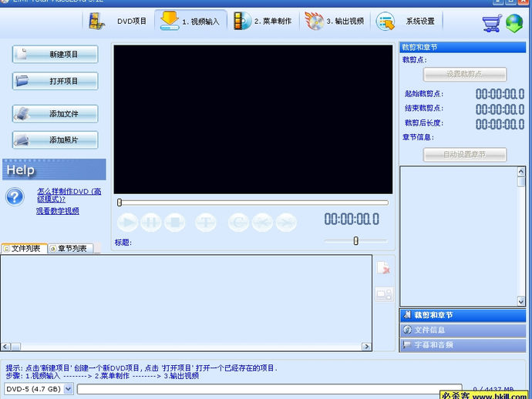Click the DVD项目 film icon
The width and height of the screenshot is (532, 399).
[x=96, y=21]
